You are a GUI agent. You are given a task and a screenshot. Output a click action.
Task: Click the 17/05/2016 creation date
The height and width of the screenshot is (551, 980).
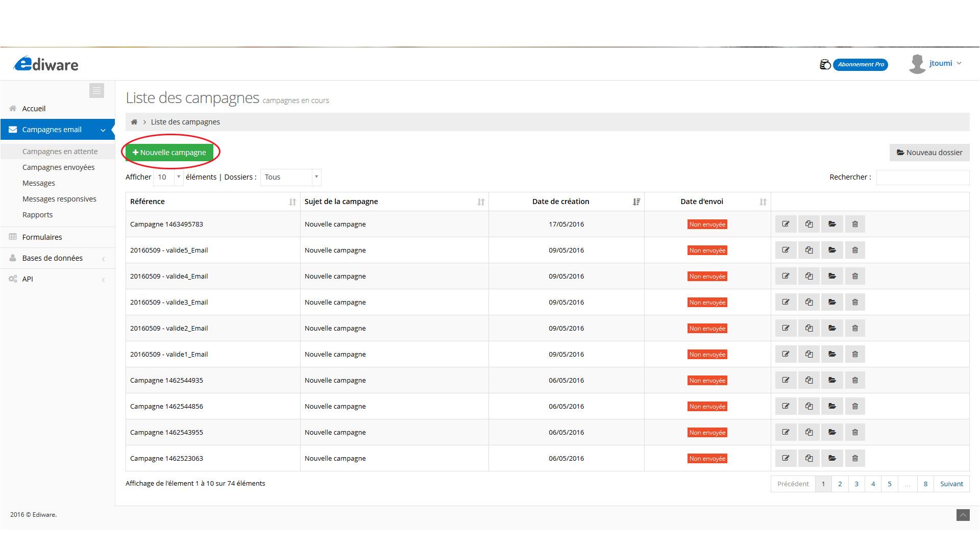pyautogui.click(x=566, y=224)
